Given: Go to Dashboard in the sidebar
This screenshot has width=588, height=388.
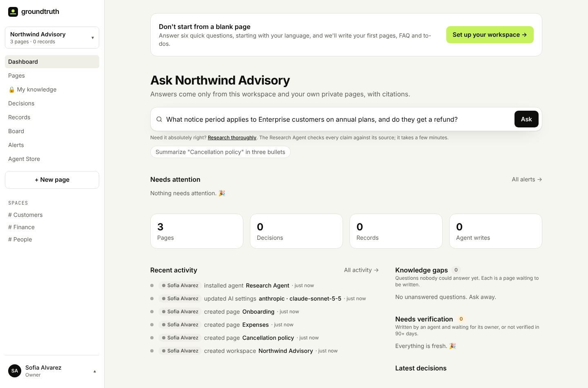Looking at the screenshot, I should [x=52, y=62].
